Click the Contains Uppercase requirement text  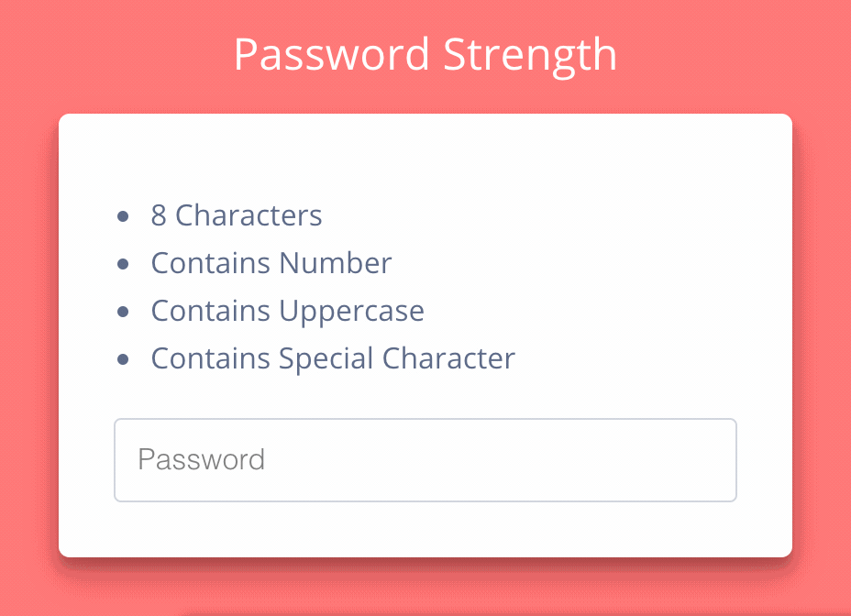288,312
